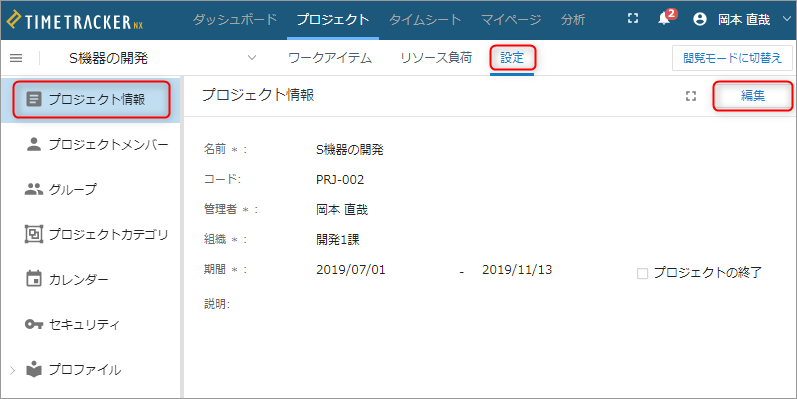Screen dimensions: 797x399
Task: Click the プロジェクト情報 document icon
Action: (x=34, y=99)
